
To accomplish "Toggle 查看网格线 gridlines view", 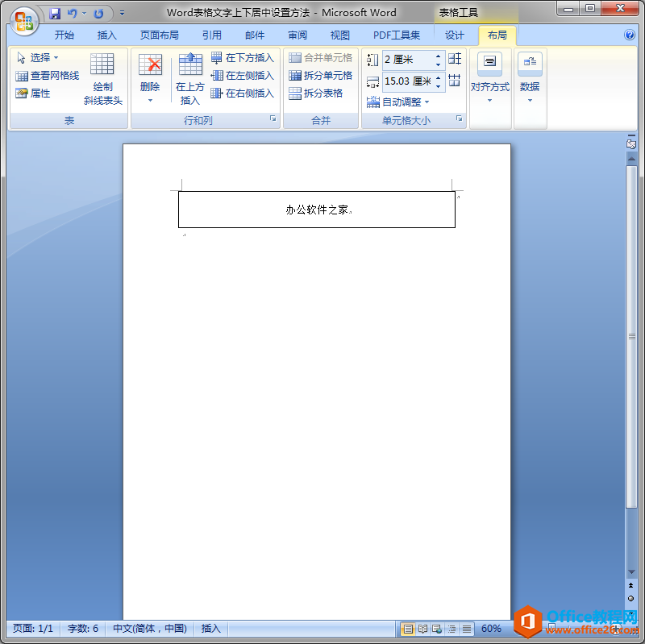I will pos(48,76).
